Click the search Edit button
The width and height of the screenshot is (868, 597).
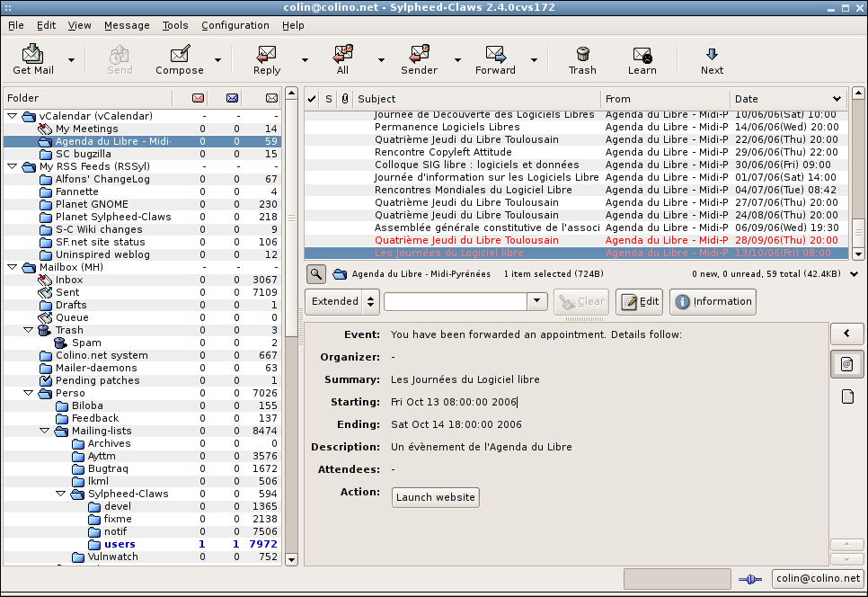coord(640,302)
